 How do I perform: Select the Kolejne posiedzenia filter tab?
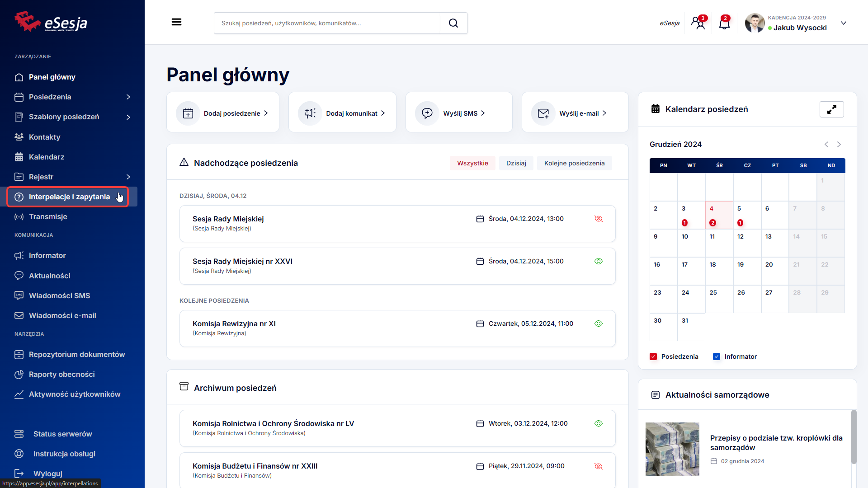(574, 163)
